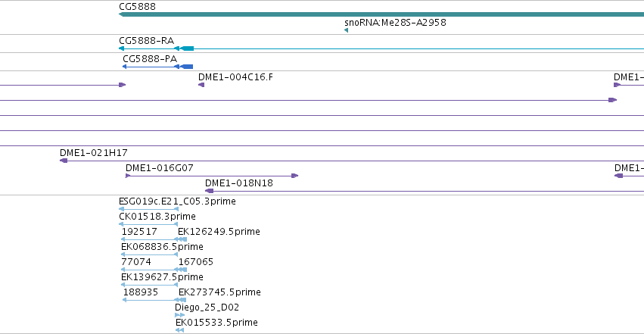The image size is (644, 334).
Task: Select the DME1-004C16.F label
Action: tap(235, 77)
